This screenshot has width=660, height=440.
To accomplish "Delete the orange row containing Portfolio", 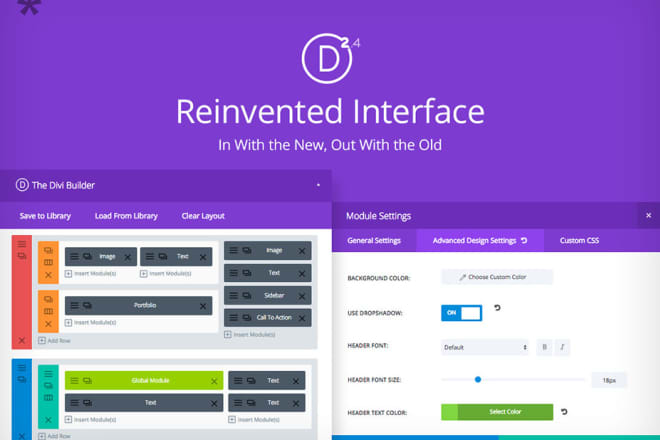I will pos(48,324).
